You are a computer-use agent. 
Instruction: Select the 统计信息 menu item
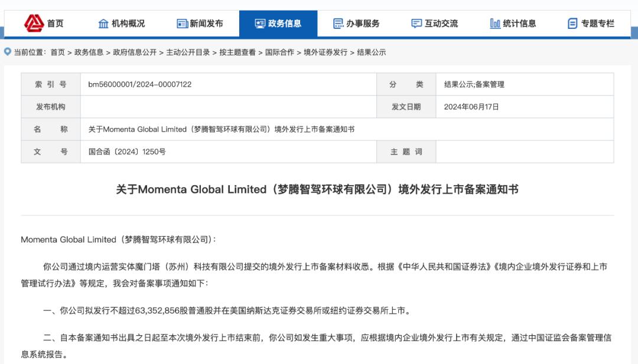click(513, 24)
